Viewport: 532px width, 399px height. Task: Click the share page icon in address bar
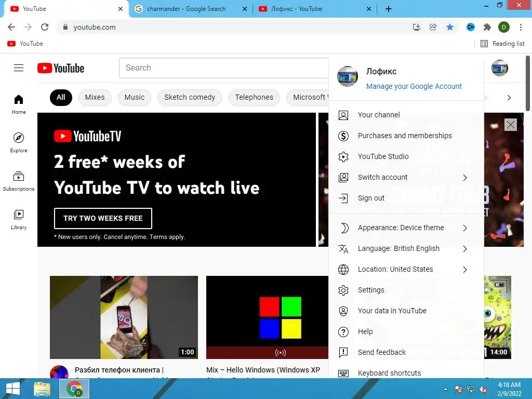[x=433, y=27]
